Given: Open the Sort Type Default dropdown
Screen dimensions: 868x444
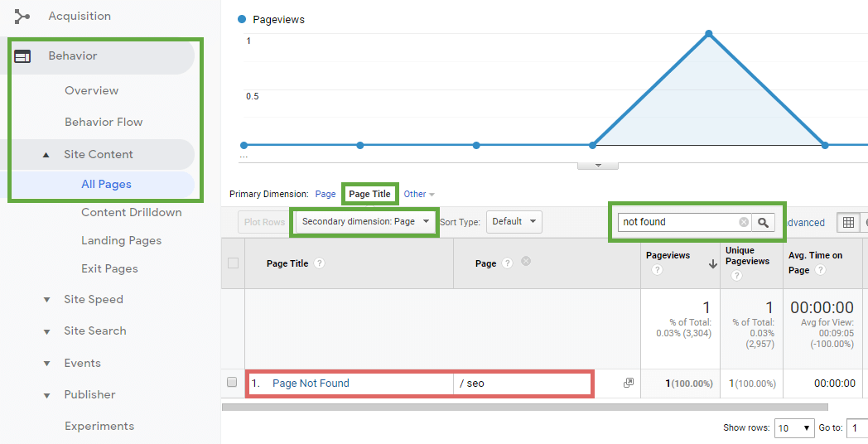Looking at the screenshot, I should (514, 222).
